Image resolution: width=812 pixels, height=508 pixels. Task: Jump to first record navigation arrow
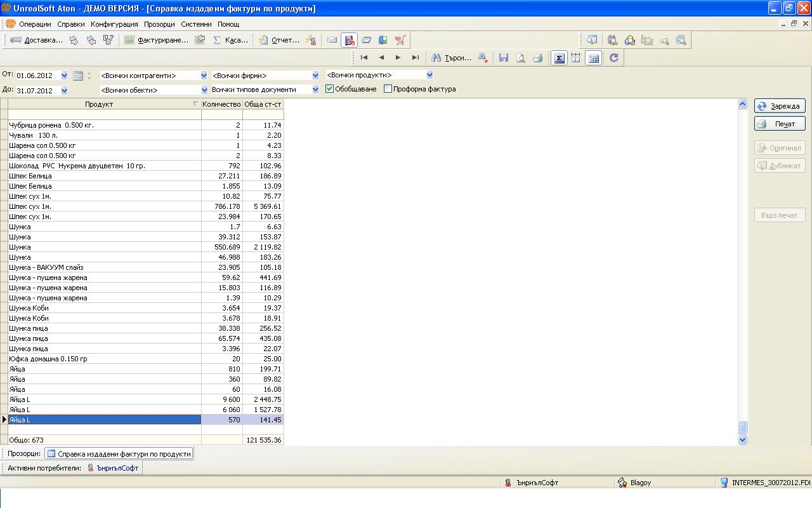pos(364,58)
